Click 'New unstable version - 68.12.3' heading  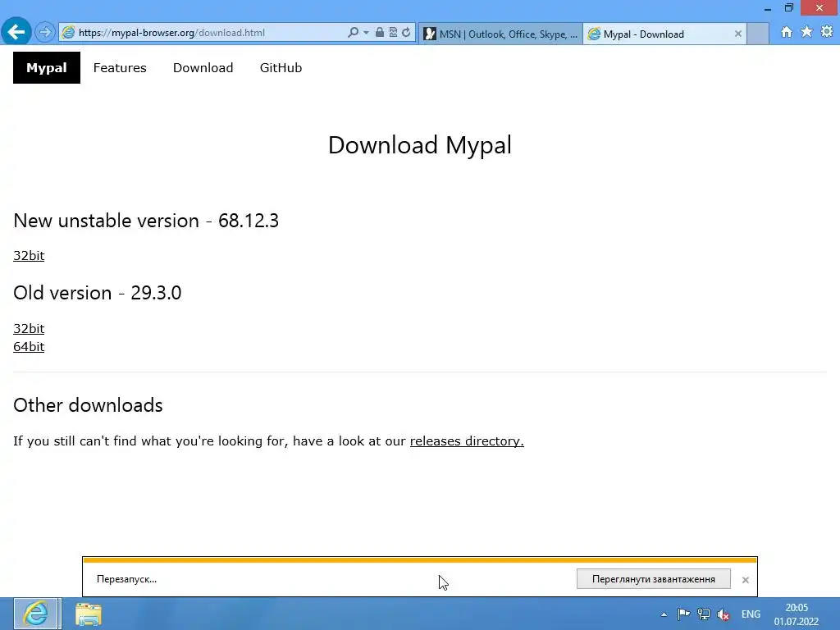pyautogui.click(x=146, y=221)
